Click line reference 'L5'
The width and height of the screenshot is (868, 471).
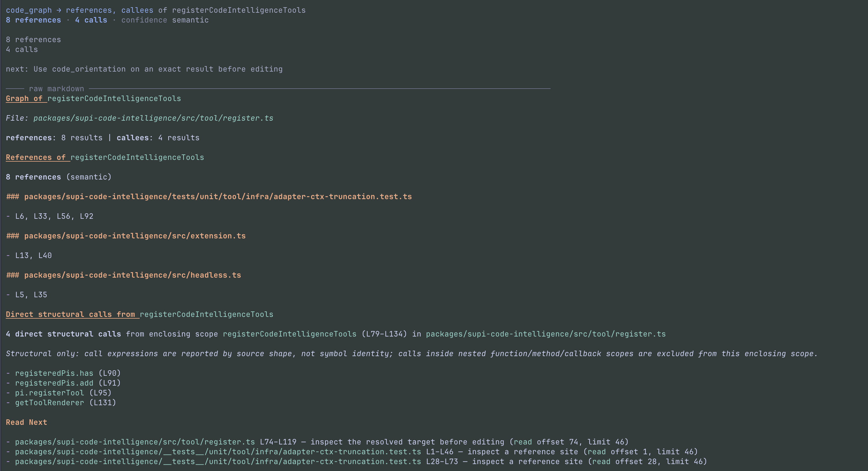point(20,294)
